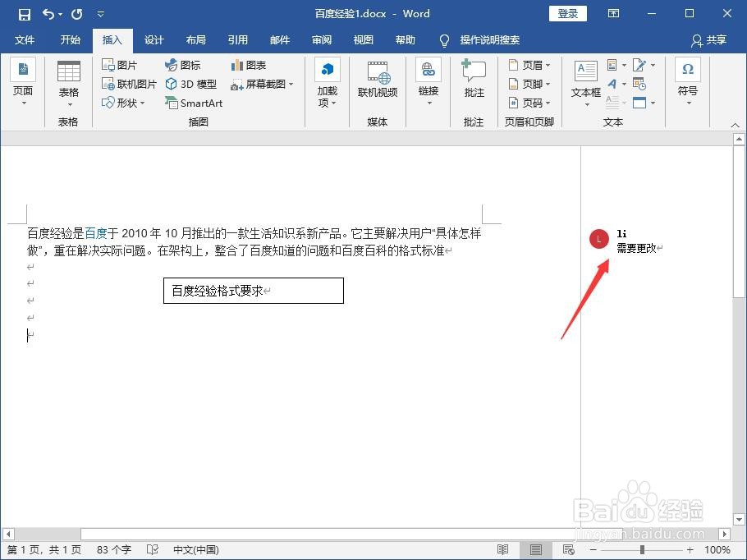Open the 表格 table insert menu

tap(69, 84)
